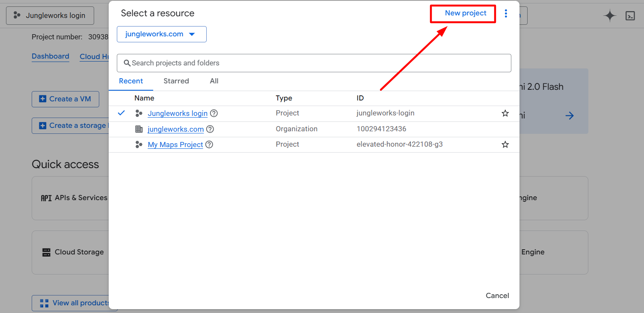Click the New project button
This screenshot has width=644, height=313.
(x=466, y=13)
